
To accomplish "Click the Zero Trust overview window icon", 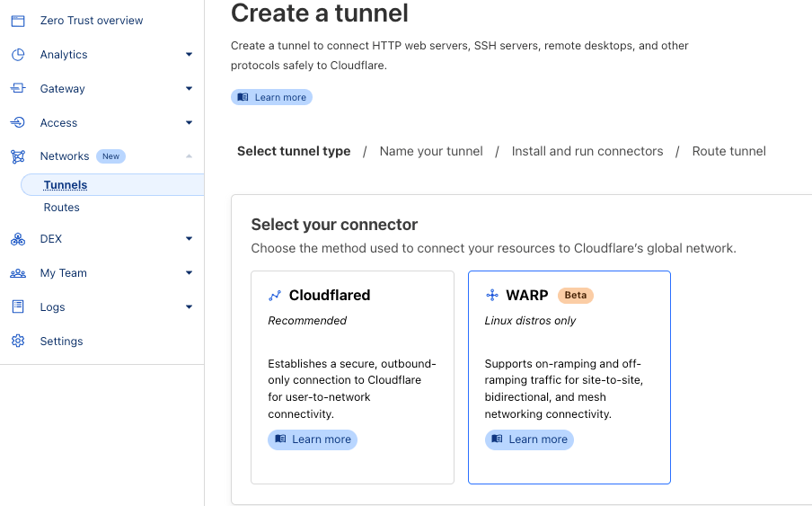I will tap(18, 21).
